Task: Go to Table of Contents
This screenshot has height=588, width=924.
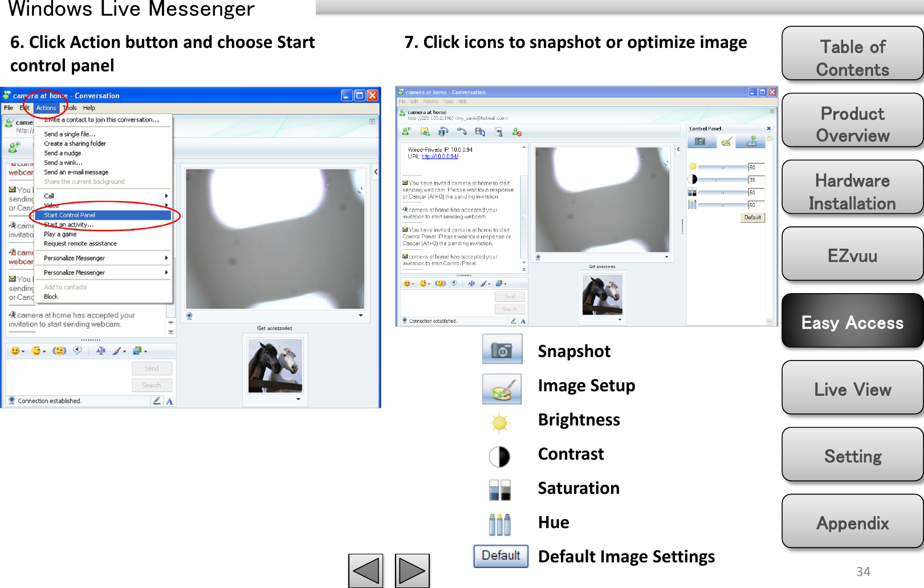Action: pyautogui.click(x=853, y=54)
